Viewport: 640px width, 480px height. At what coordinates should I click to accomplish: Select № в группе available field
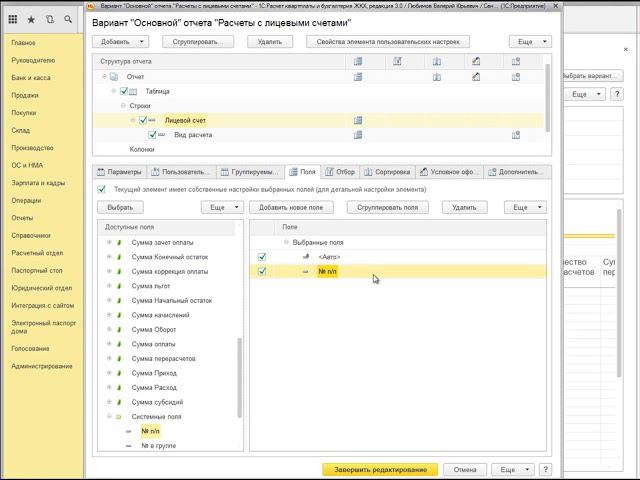(x=158, y=446)
